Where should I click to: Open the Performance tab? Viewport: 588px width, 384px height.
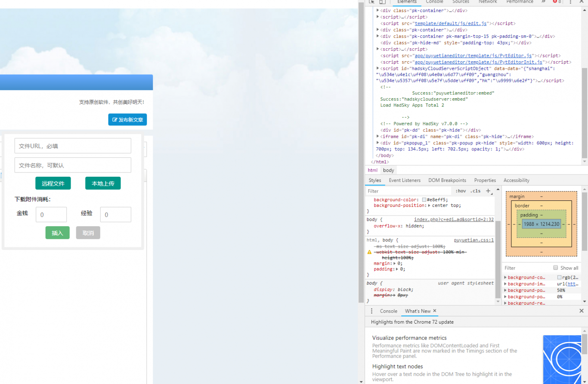click(520, 2)
